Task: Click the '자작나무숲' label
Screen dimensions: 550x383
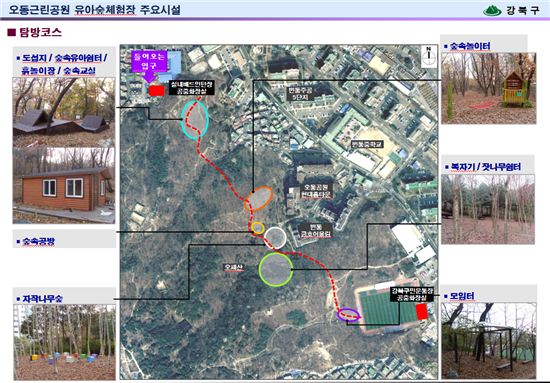Action: (x=42, y=298)
